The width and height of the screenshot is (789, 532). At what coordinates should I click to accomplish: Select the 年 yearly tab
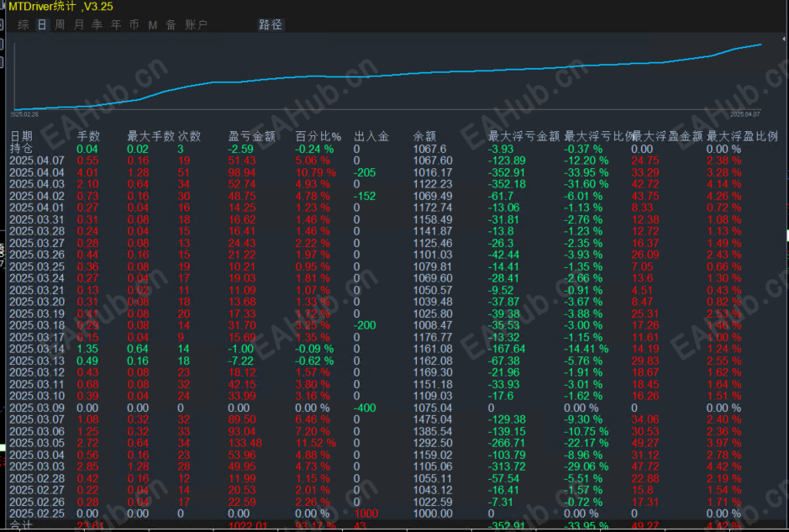click(x=116, y=24)
